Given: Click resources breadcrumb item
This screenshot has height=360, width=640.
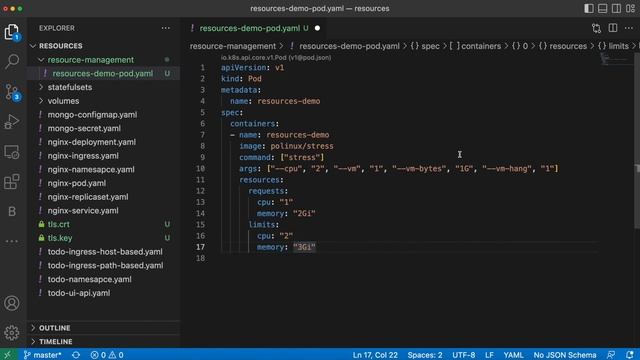Looking at the screenshot, I should [562, 46].
